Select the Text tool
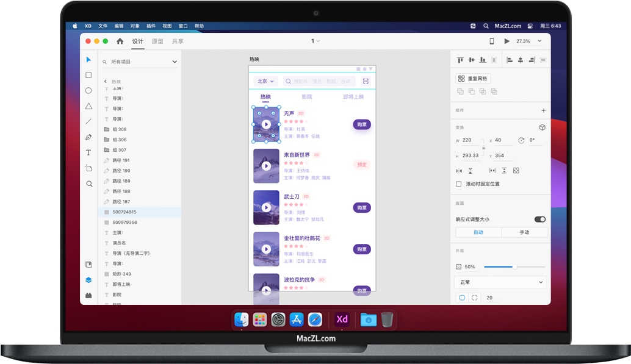Viewport: 631px width, 364px height. coord(88,152)
